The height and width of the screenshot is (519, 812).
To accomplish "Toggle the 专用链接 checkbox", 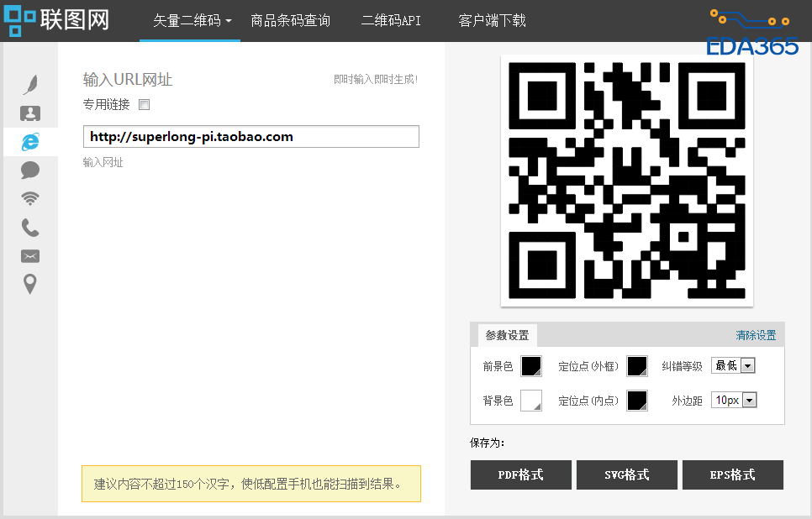I will click(x=145, y=105).
